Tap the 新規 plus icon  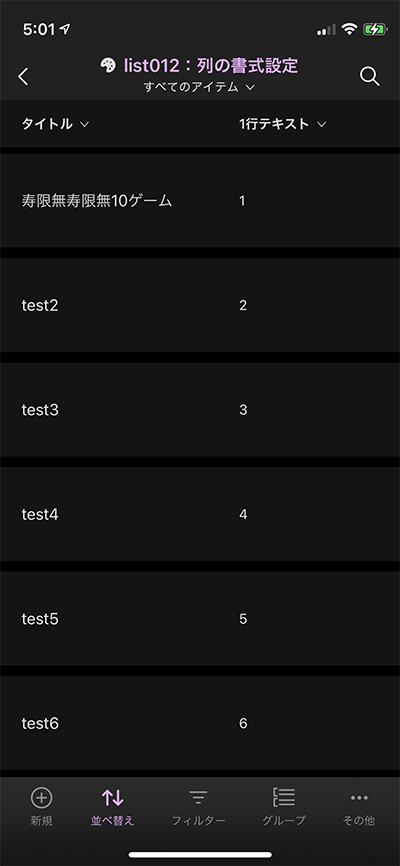pyautogui.click(x=41, y=798)
